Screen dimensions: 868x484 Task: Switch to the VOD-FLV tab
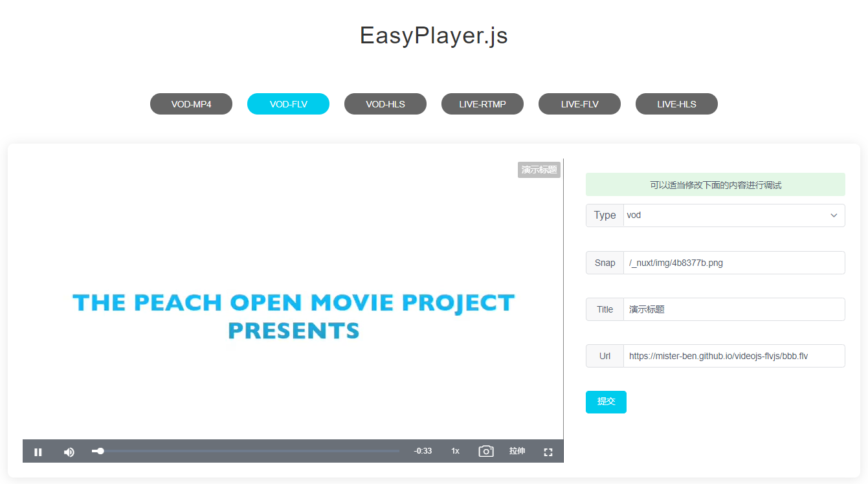pos(288,104)
